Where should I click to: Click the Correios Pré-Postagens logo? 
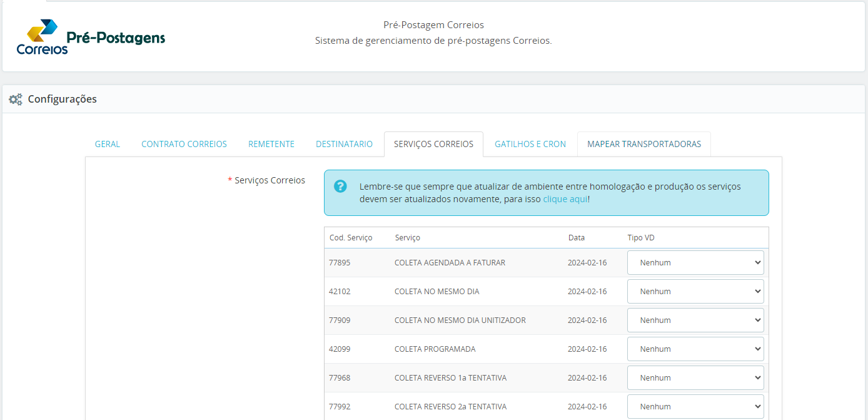[91, 37]
